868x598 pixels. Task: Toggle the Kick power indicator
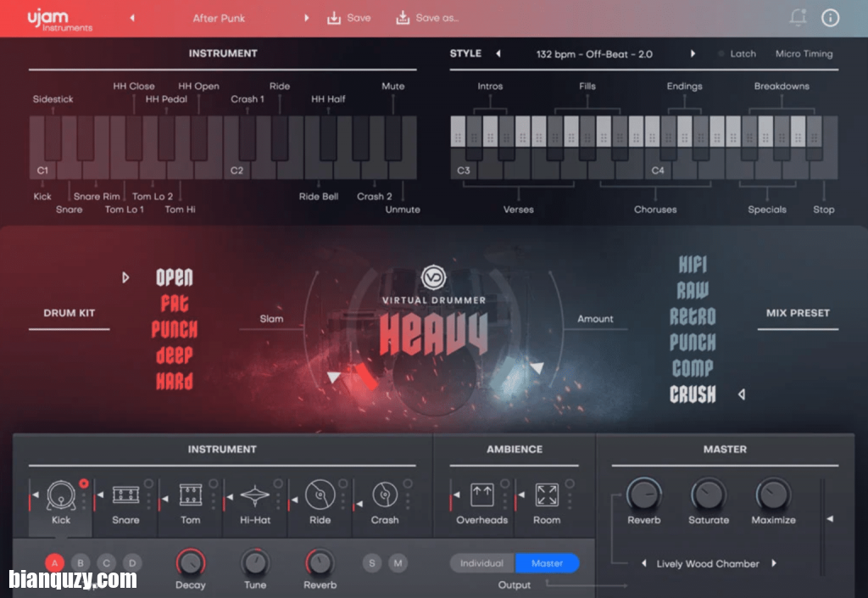pyautogui.click(x=84, y=484)
